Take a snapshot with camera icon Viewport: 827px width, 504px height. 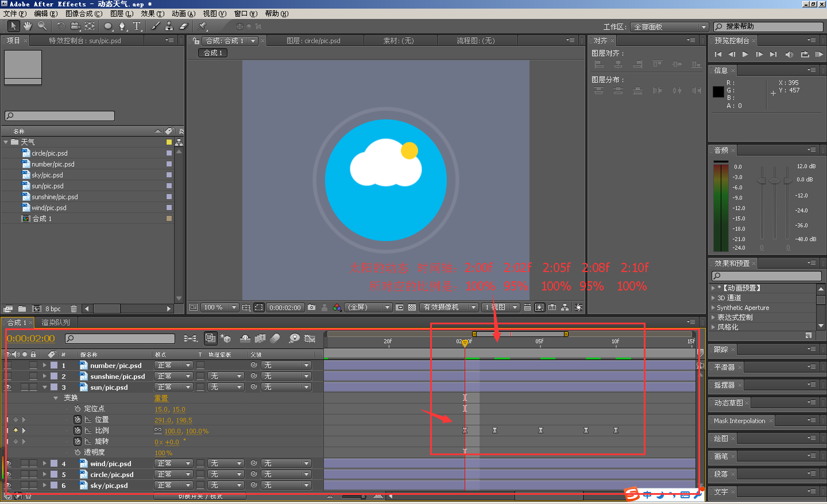pyautogui.click(x=311, y=308)
